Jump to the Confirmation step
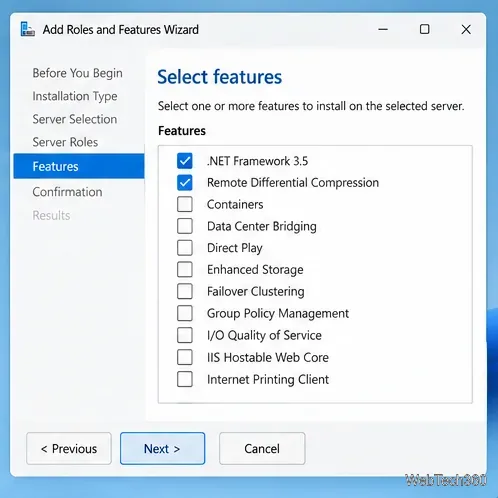Screen dimensions: 498x498 (x=67, y=192)
